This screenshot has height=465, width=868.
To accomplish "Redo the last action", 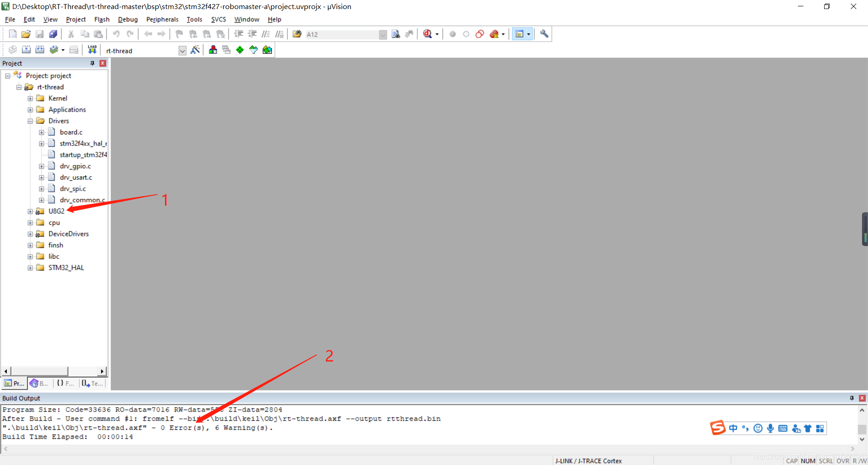I will pos(130,34).
